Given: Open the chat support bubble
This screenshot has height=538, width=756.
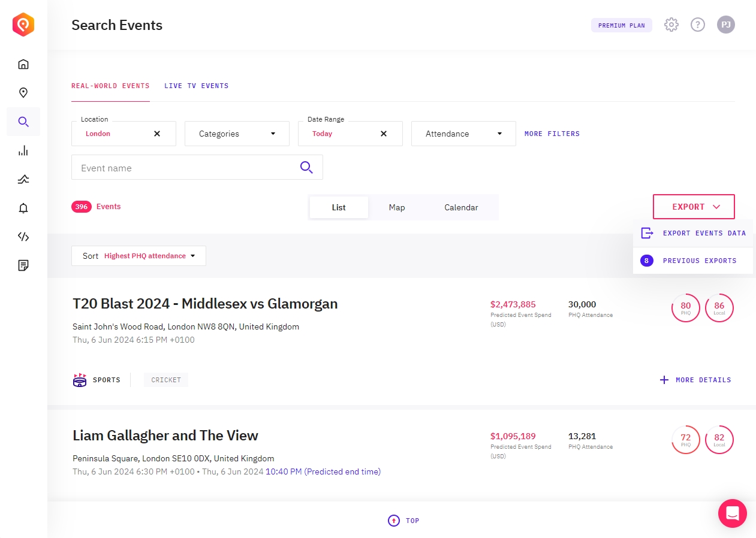Looking at the screenshot, I should 732,513.
